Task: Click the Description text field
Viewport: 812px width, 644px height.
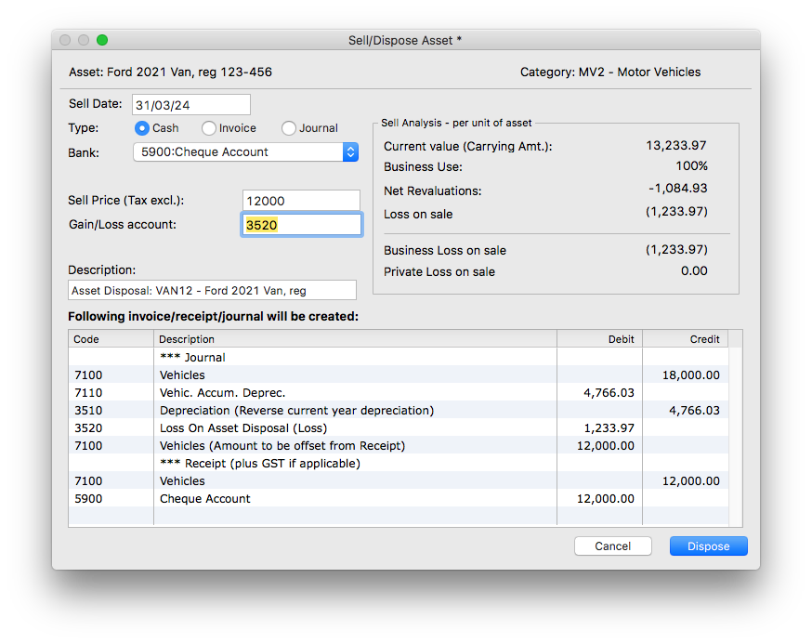Action: tap(213, 290)
